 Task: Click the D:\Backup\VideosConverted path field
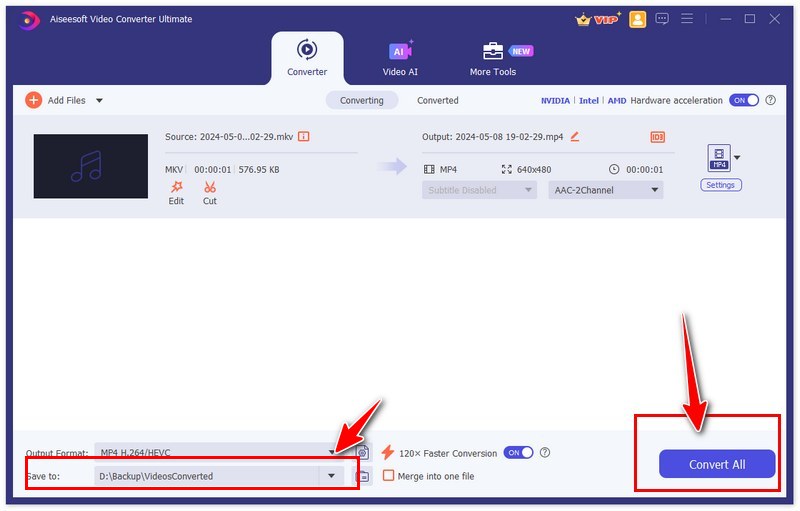[x=207, y=476]
